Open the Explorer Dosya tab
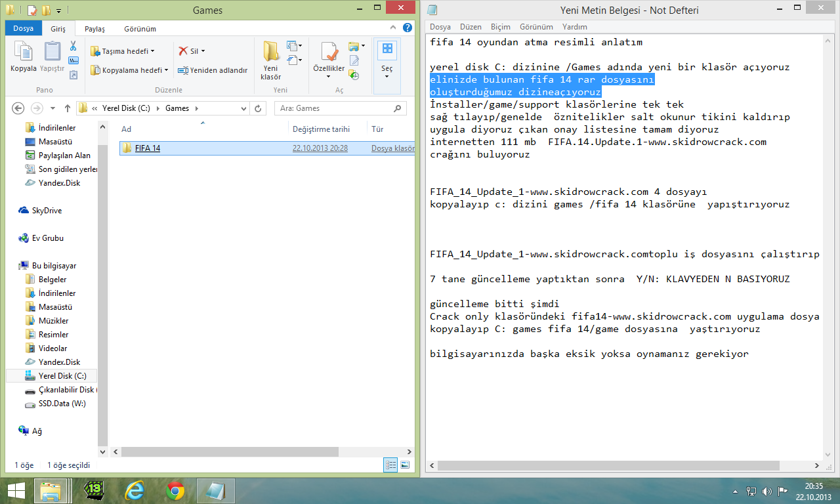This screenshot has height=504, width=840. coord(24,29)
